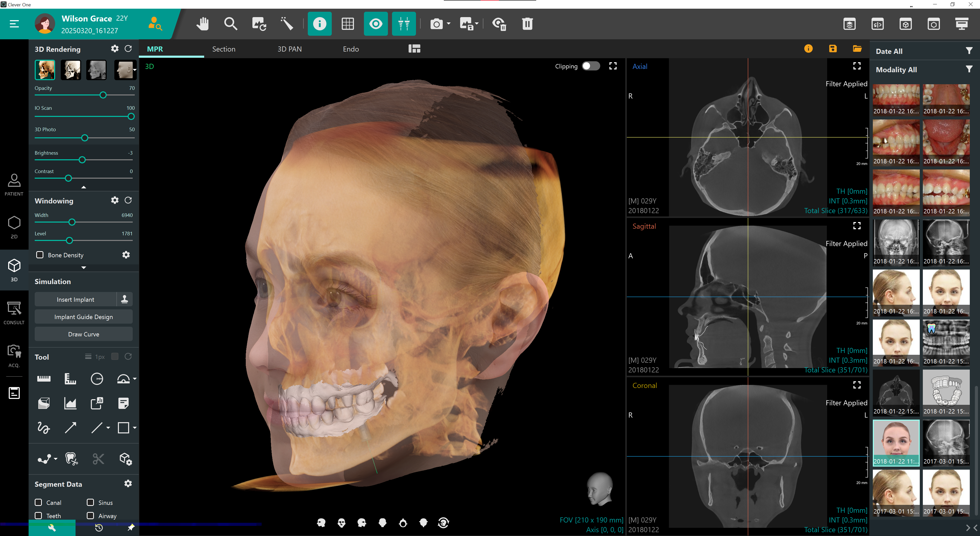Click the orange save icon
Screen dimensions: 980x536
833,49
